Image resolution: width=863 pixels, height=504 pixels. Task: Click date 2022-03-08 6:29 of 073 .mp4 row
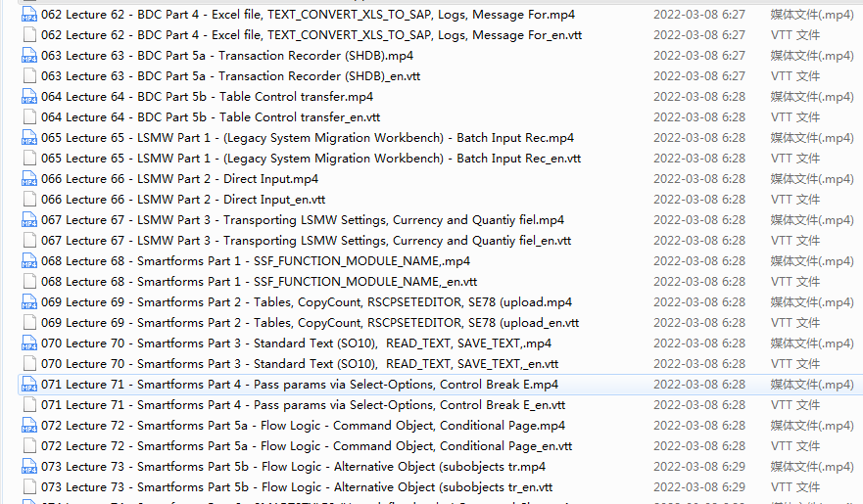tap(699, 467)
